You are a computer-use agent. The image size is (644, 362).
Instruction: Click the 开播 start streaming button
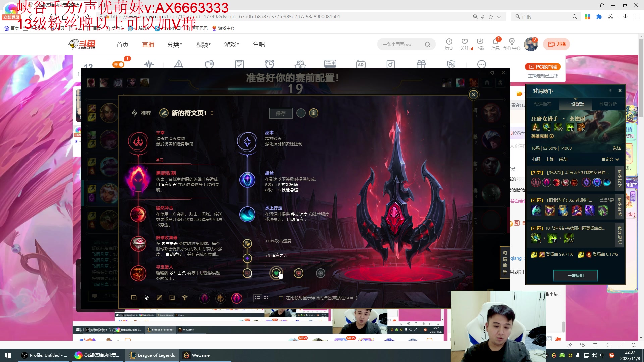point(556,44)
